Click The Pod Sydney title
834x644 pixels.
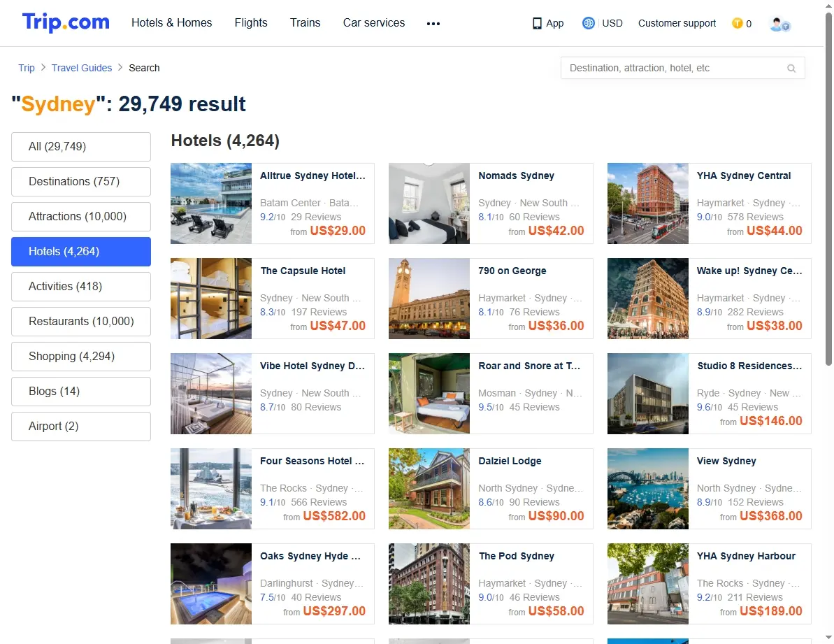click(x=516, y=557)
